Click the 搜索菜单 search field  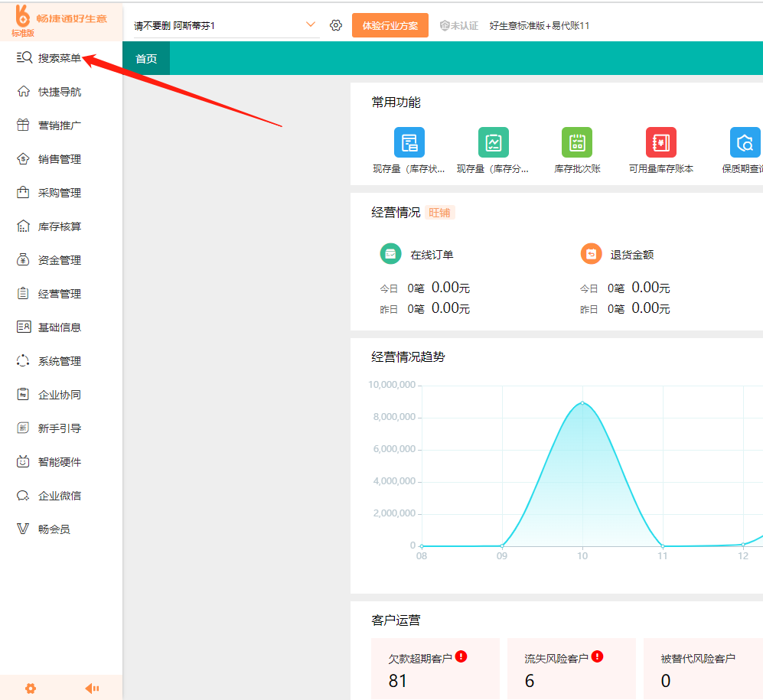60,58
